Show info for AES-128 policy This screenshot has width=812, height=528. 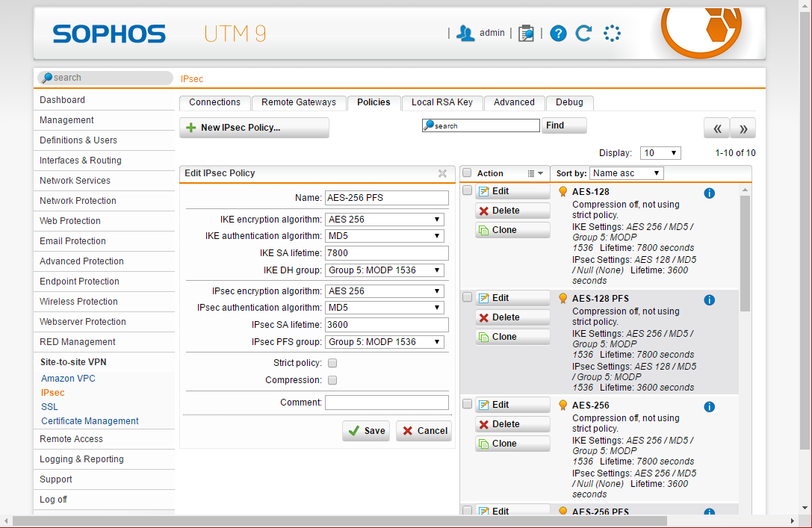tap(710, 193)
